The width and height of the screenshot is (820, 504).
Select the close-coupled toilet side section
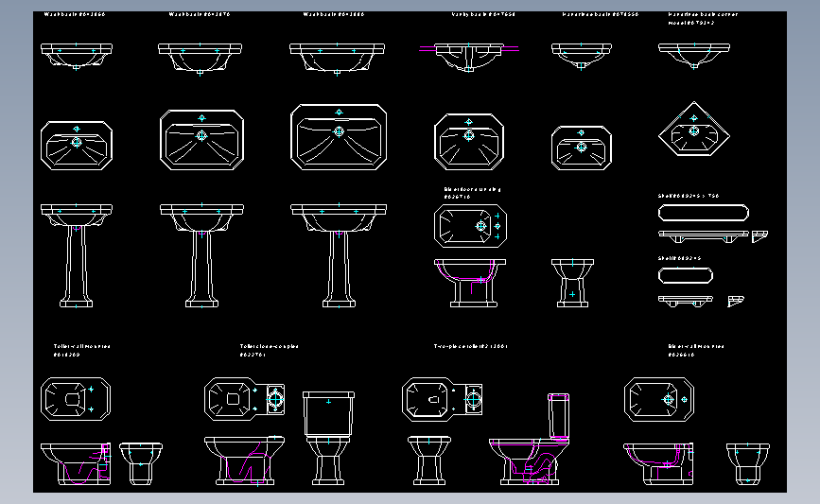(x=245, y=461)
